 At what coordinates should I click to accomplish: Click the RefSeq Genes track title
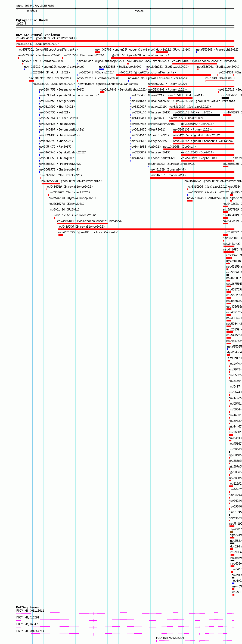coord(27,607)
